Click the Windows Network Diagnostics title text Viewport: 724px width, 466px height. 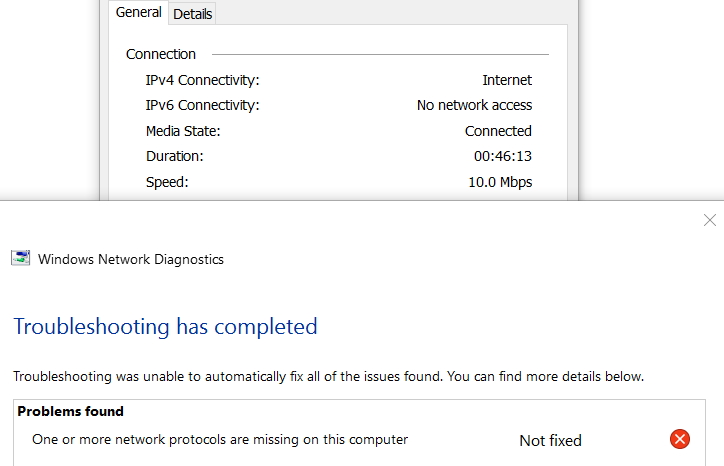(x=131, y=259)
